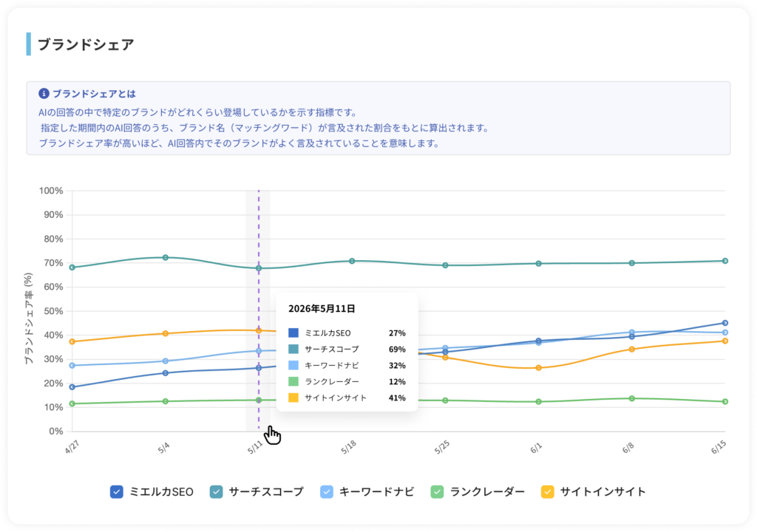Click the tooltip date 2026年5月11日
Viewport: 757px width, 532px height.
(322, 308)
